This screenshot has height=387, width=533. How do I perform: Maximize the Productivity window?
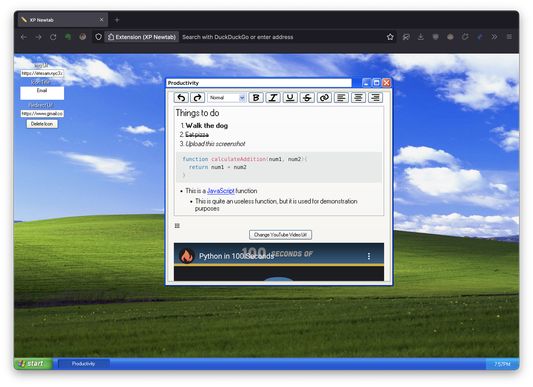[376, 83]
